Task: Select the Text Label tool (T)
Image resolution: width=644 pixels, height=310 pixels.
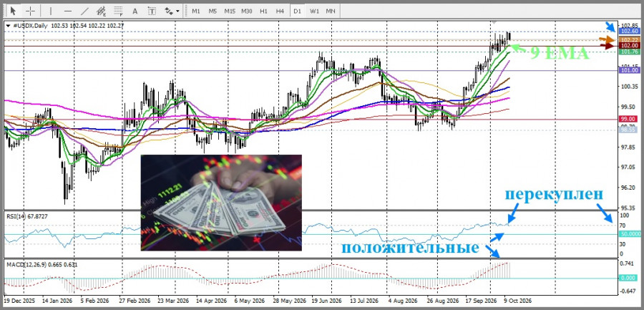Action: click(x=152, y=11)
